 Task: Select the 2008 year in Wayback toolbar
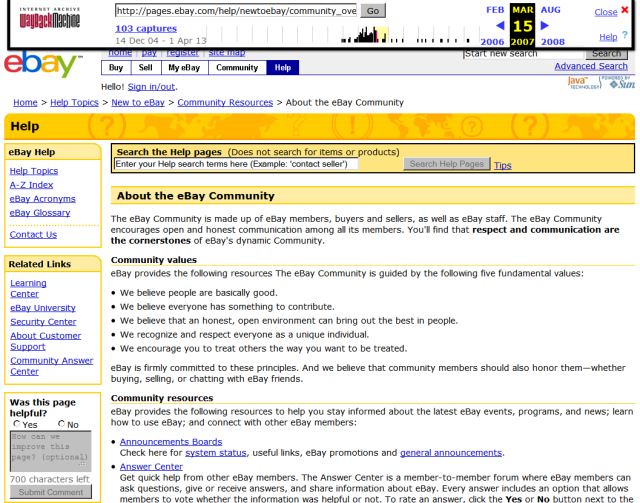[x=552, y=42]
